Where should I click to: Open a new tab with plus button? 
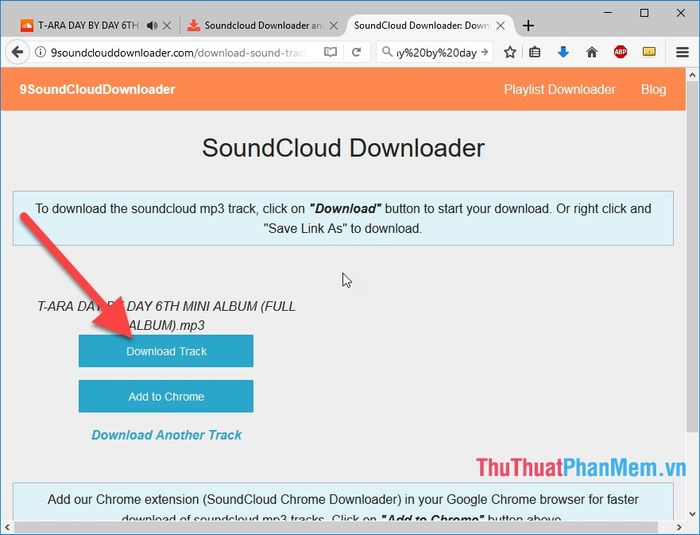(x=528, y=25)
